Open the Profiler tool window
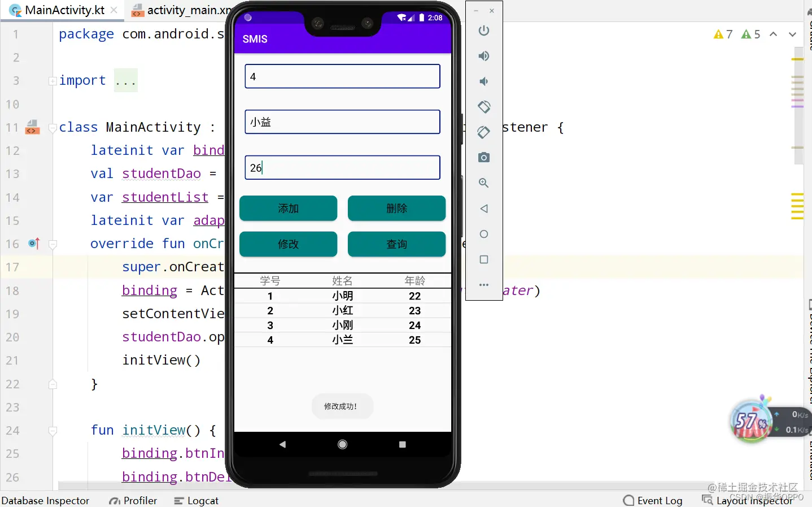This screenshot has width=812, height=507. [x=133, y=501]
